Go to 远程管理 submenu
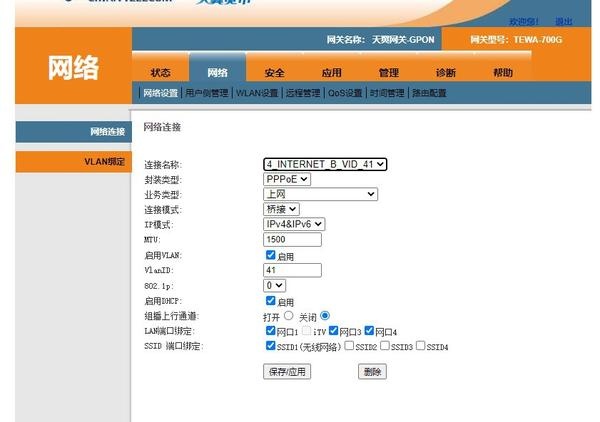Image resolution: width=600 pixels, height=422 pixels. pos(303,93)
